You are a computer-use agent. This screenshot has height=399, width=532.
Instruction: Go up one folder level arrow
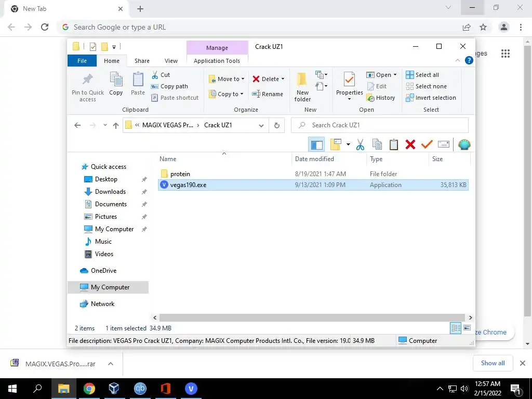pos(116,126)
